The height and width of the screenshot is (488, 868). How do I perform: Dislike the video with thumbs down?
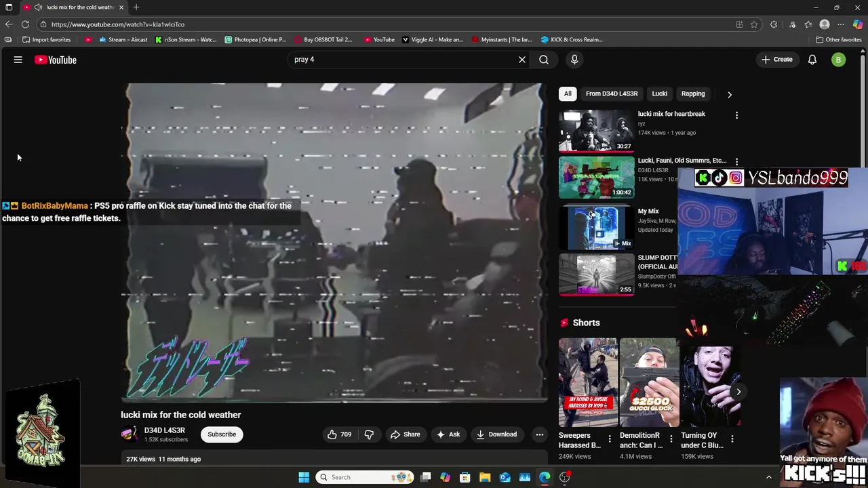(x=369, y=434)
